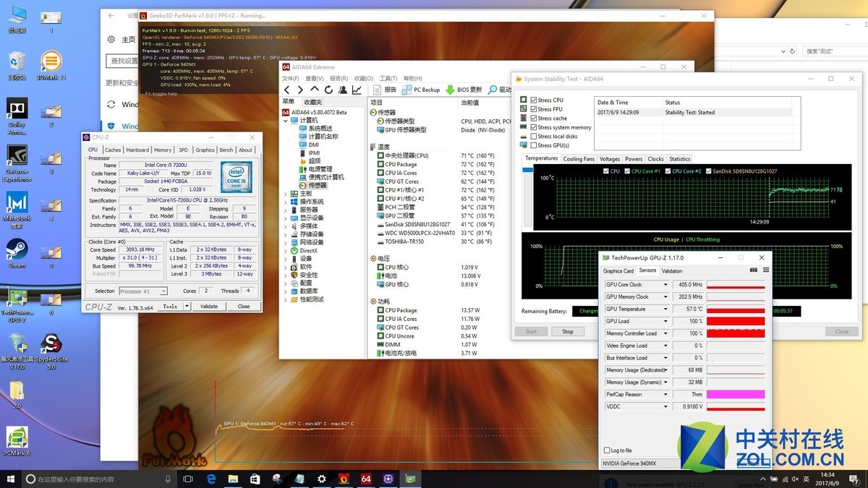Open the graph icon in AIDA64 toolbar
The width and height of the screenshot is (868, 488).
tap(357, 90)
